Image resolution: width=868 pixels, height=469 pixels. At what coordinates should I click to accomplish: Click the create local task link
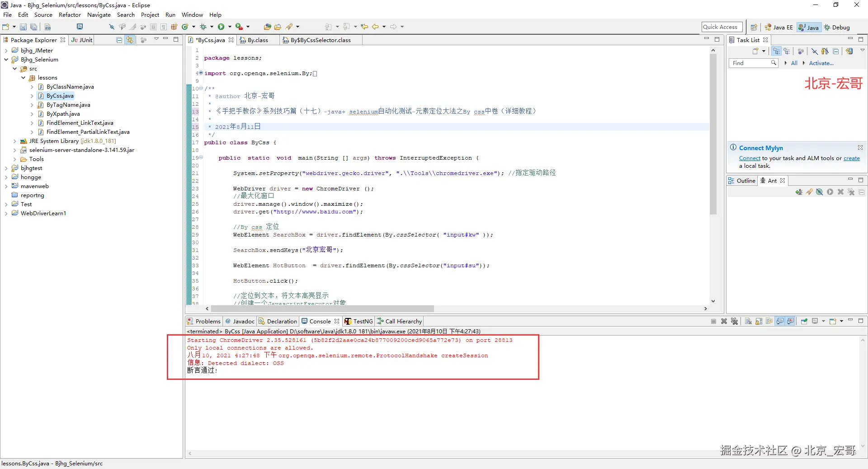click(x=852, y=158)
